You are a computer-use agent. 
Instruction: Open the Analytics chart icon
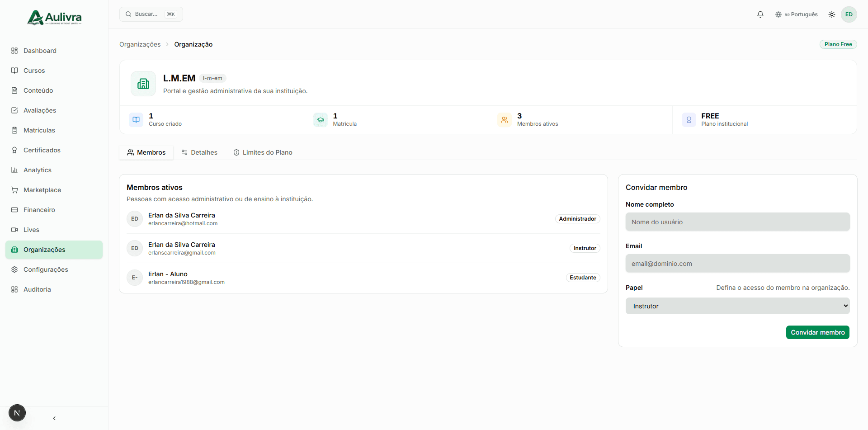14,170
